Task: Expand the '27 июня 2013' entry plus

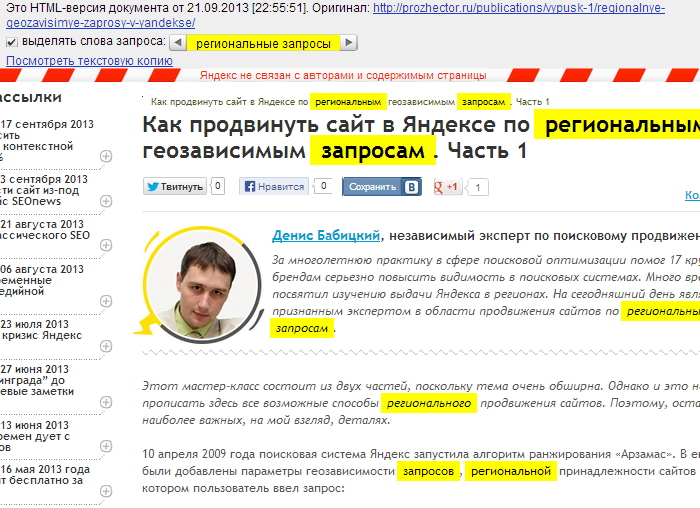Action: tap(106, 402)
